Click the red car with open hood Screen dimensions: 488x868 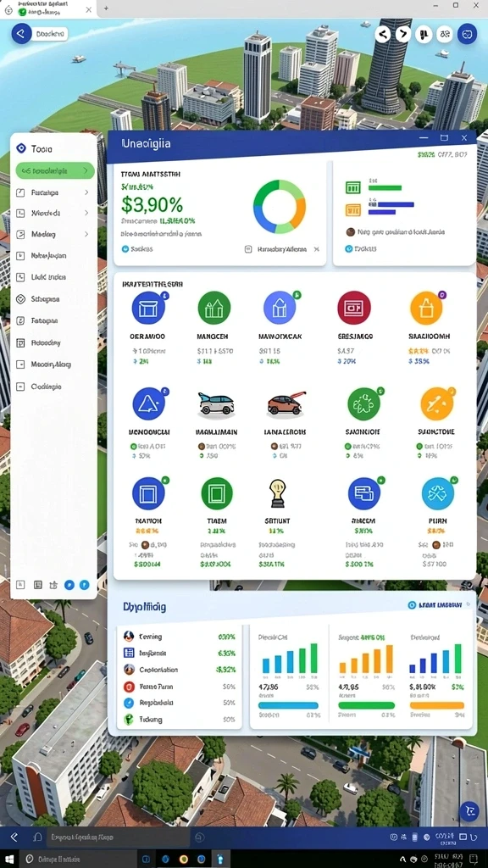[286, 403]
